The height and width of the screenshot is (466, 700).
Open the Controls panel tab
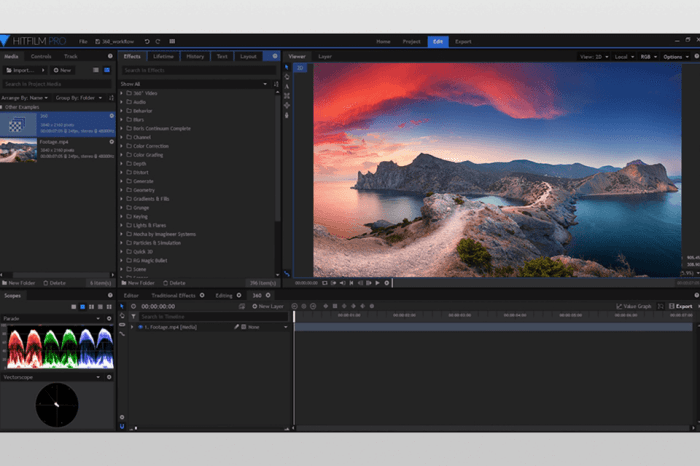point(41,56)
